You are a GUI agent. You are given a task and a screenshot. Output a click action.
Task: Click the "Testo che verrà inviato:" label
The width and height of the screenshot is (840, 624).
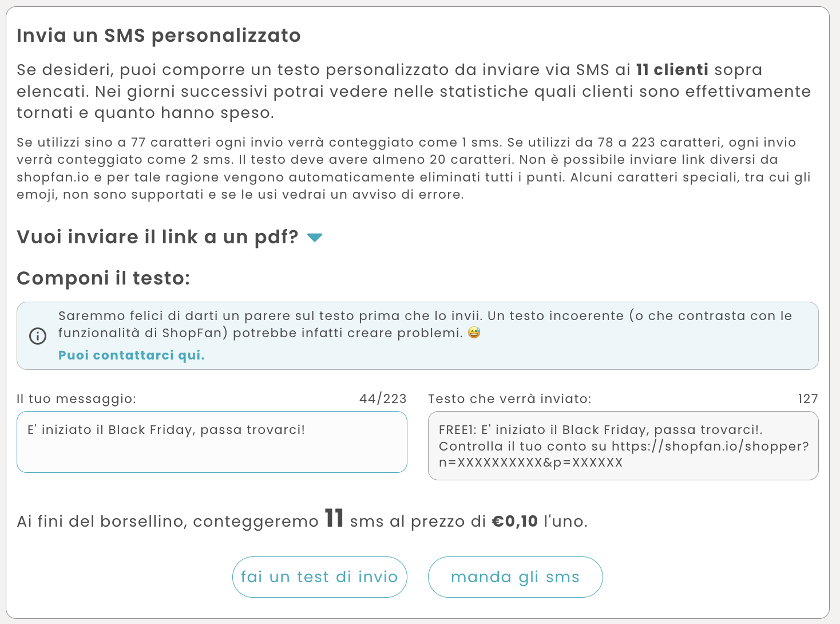point(509,399)
